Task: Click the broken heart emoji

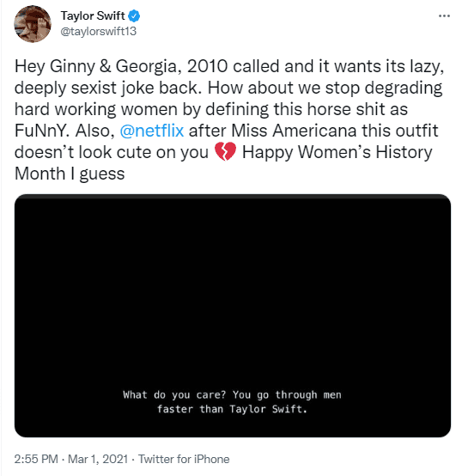Action: tap(225, 151)
